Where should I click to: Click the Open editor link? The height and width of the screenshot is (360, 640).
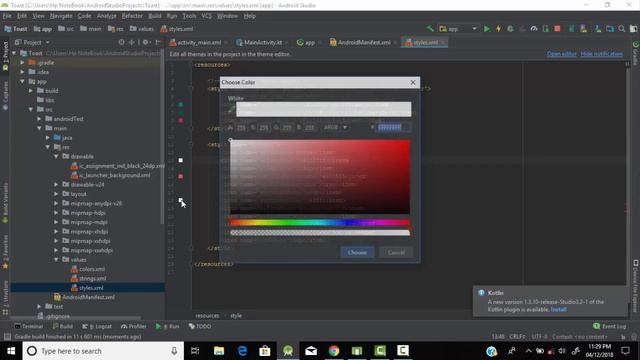(562, 54)
